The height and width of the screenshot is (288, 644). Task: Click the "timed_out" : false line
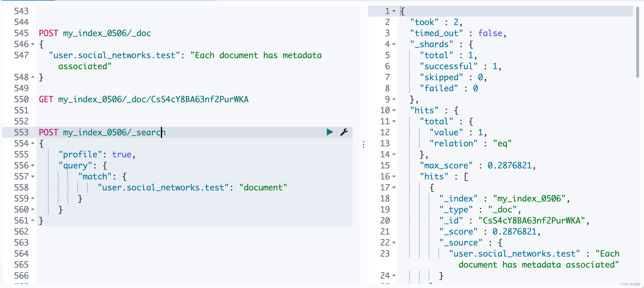click(x=458, y=33)
